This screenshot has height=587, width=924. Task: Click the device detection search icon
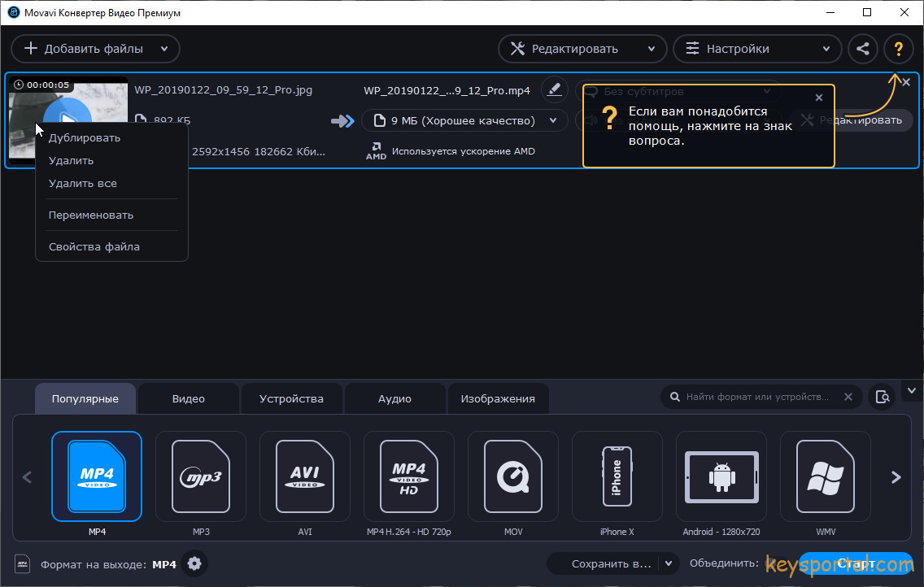[882, 398]
